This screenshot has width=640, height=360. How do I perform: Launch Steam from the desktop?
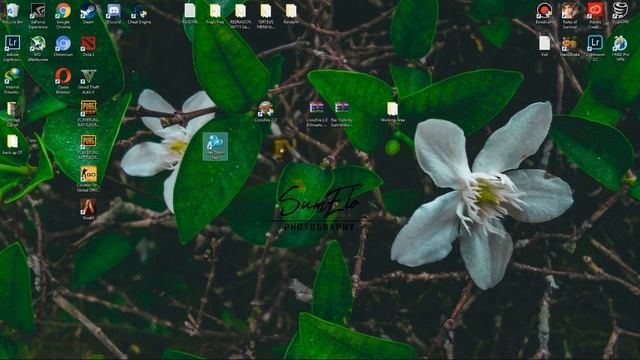[88, 13]
